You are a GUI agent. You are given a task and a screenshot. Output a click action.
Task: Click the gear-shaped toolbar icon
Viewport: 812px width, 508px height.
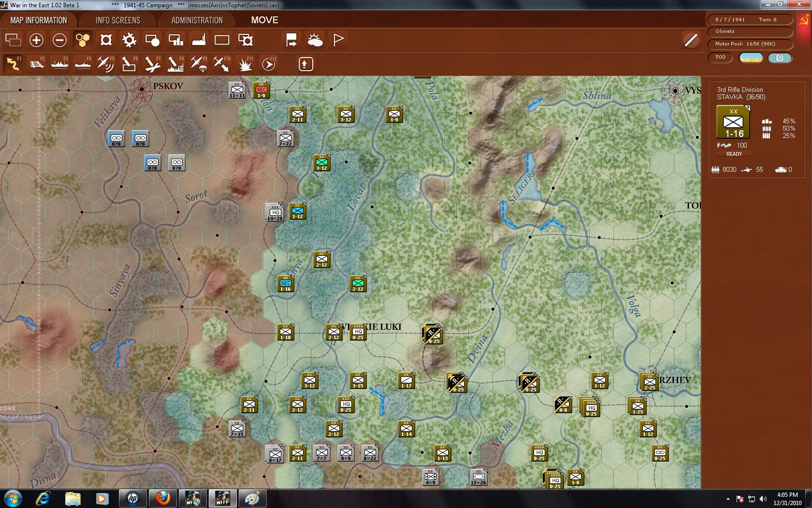pos(129,40)
